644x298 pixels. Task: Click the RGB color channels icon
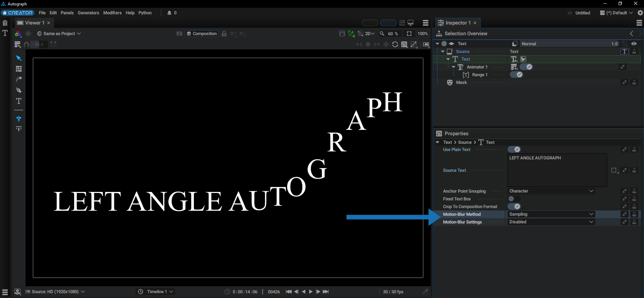(x=18, y=34)
